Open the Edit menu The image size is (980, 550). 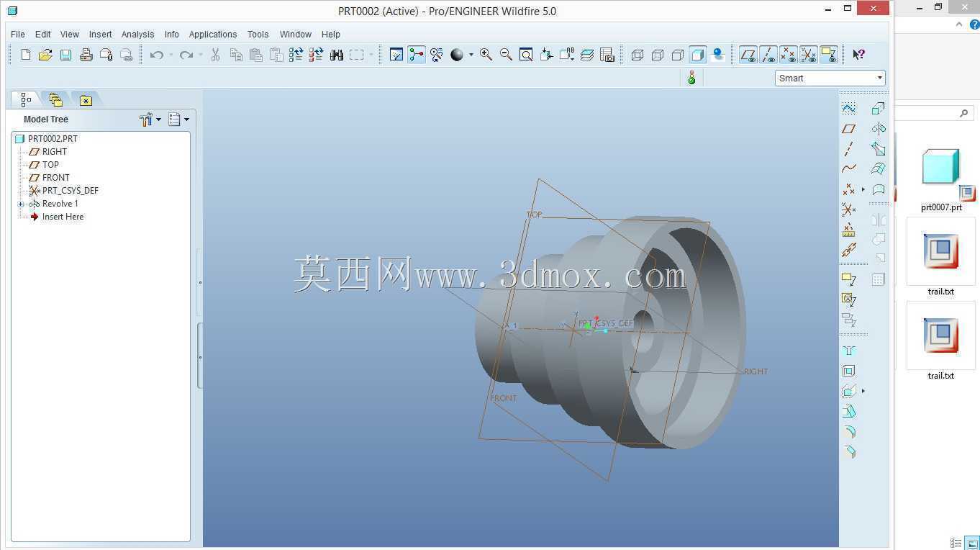(x=43, y=34)
